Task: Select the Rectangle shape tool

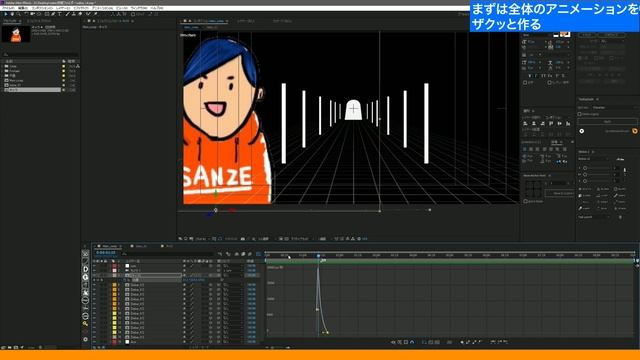Action: [47, 14]
